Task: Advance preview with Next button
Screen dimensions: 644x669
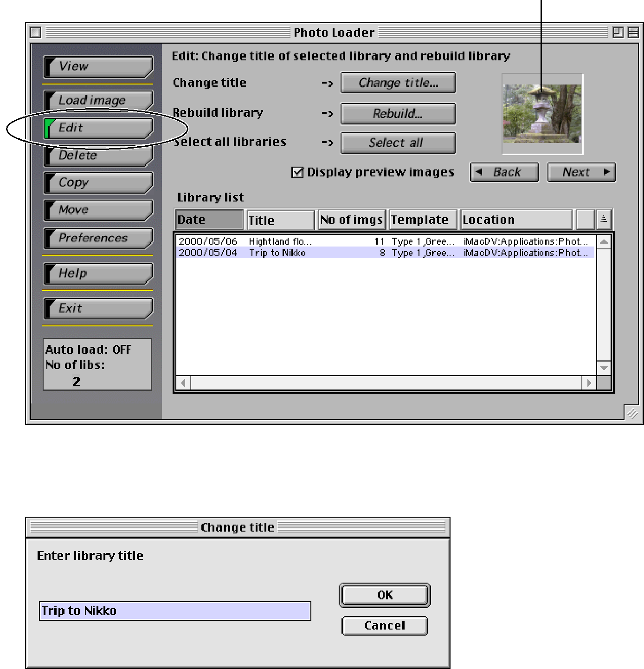Action: click(x=581, y=172)
